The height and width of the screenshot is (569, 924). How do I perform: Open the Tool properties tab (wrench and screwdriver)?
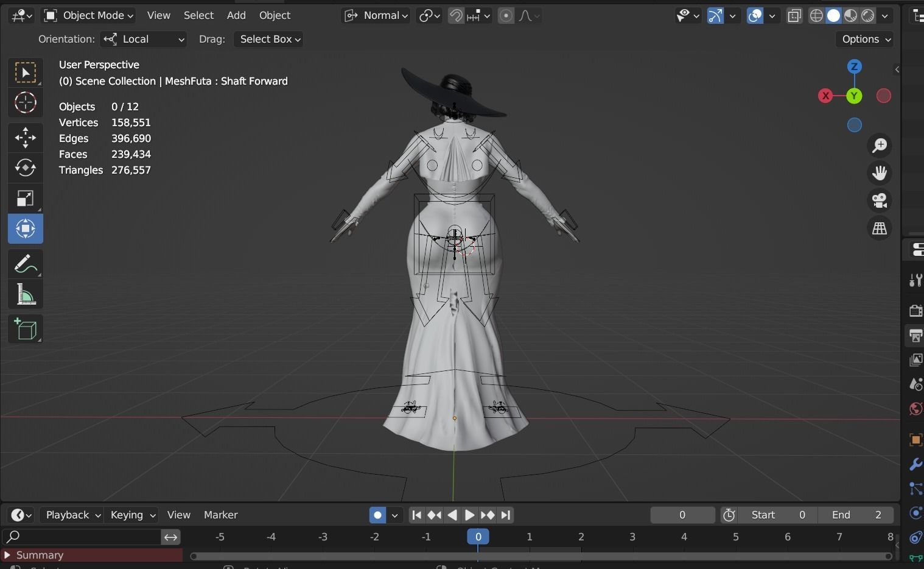click(x=915, y=280)
